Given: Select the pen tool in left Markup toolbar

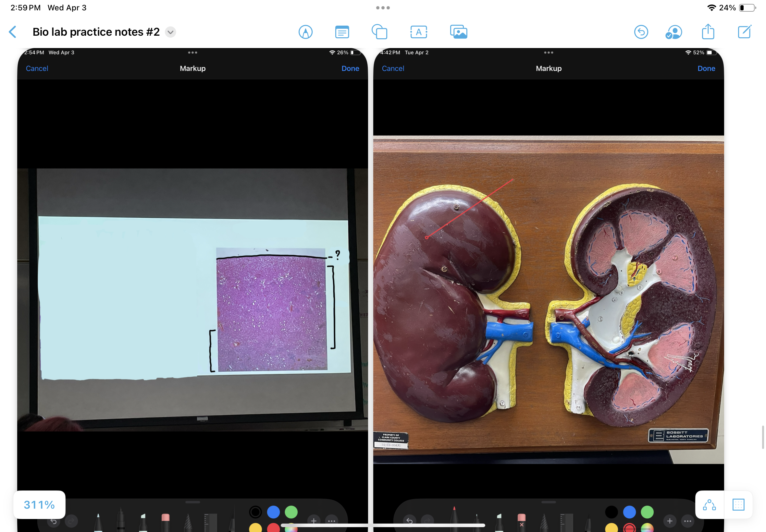Looking at the screenshot, I should pyautogui.click(x=98, y=522).
